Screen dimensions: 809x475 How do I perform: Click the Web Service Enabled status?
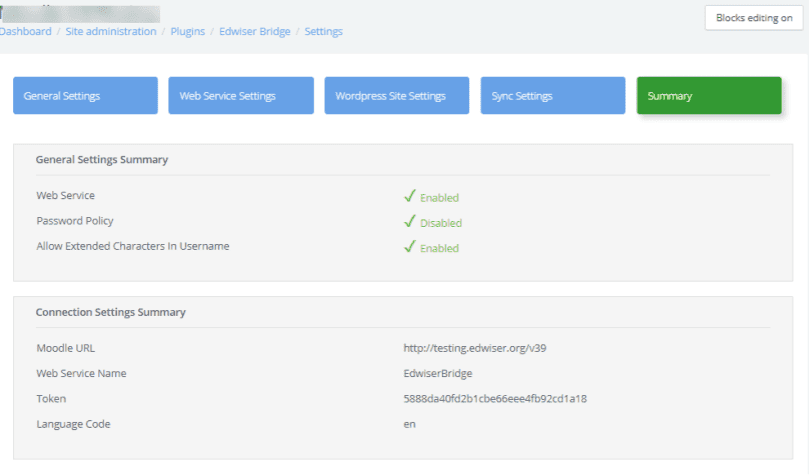tap(439, 198)
